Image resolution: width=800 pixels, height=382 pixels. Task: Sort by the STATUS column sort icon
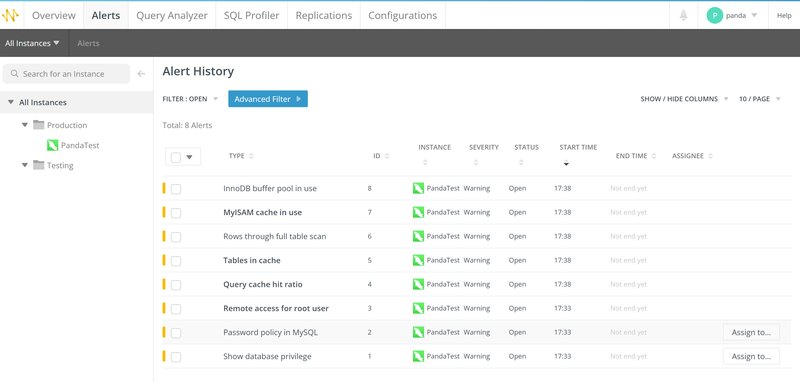tap(521, 163)
